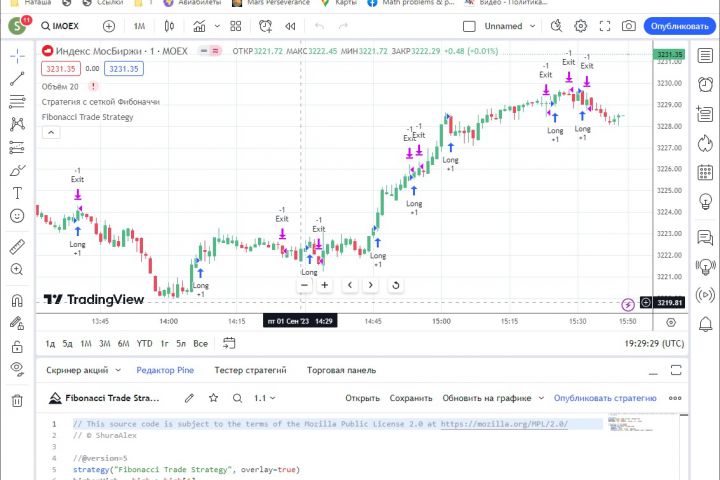Image resolution: width=720 pixels, height=480 pixels.
Task: Undo the last chart action
Action: [x=319, y=26]
